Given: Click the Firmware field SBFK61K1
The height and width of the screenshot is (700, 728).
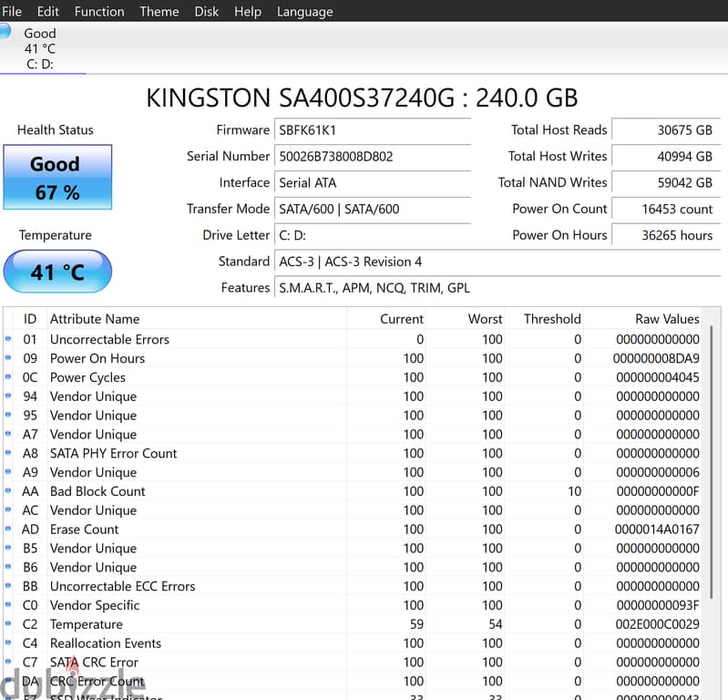Looking at the screenshot, I should [373, 130].
